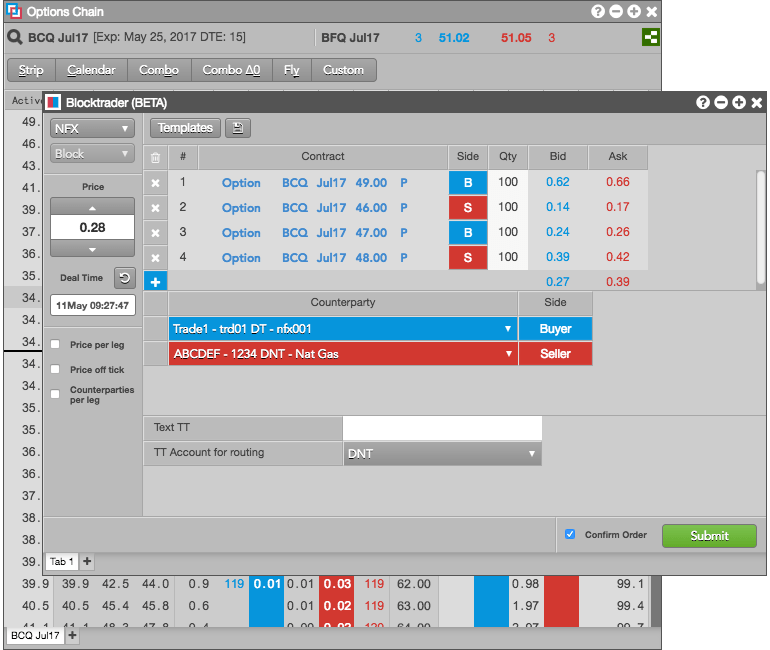Click leg 1 bid price 0.62
770x650 pixels.
[x=558, y=182]
